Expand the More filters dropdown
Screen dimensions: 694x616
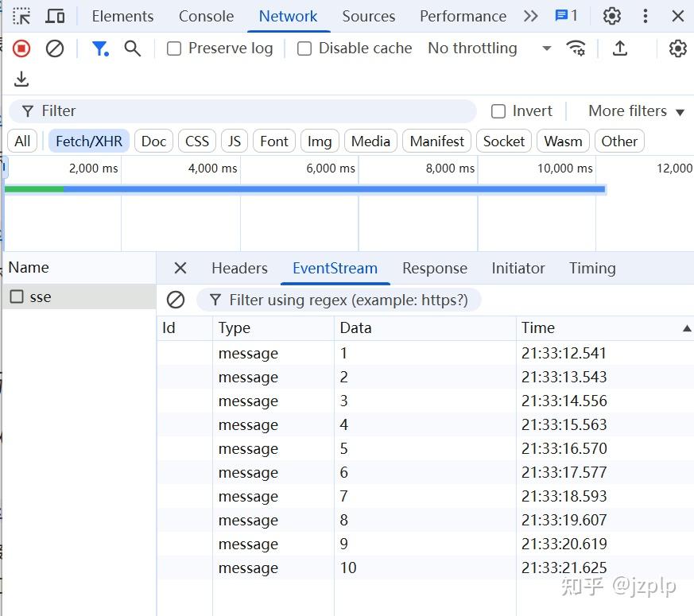(x=636, y=111)
